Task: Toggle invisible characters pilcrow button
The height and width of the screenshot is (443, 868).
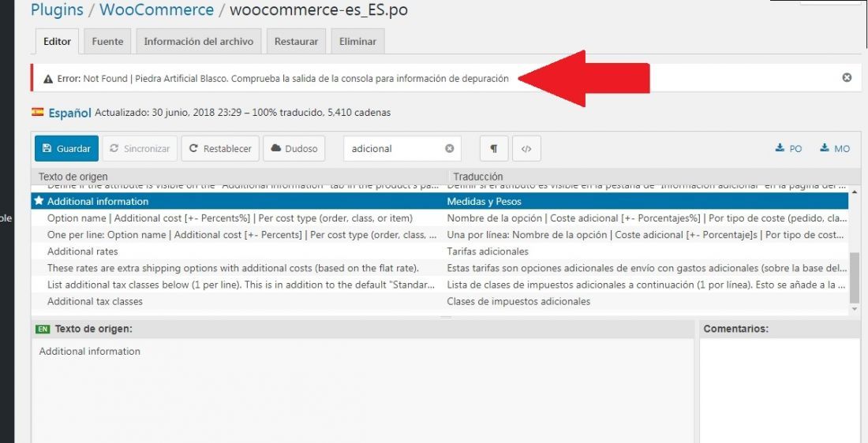Action: point(494,149)
